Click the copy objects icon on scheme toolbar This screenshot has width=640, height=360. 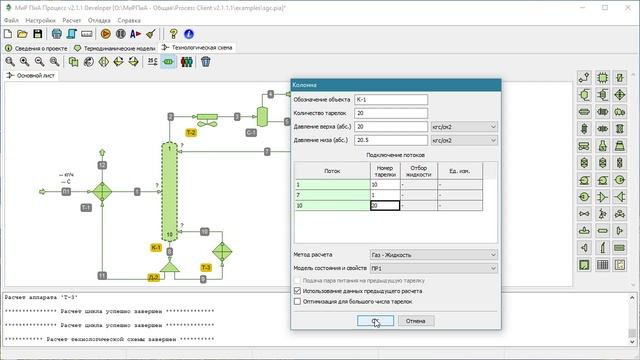tap(73, 62)
